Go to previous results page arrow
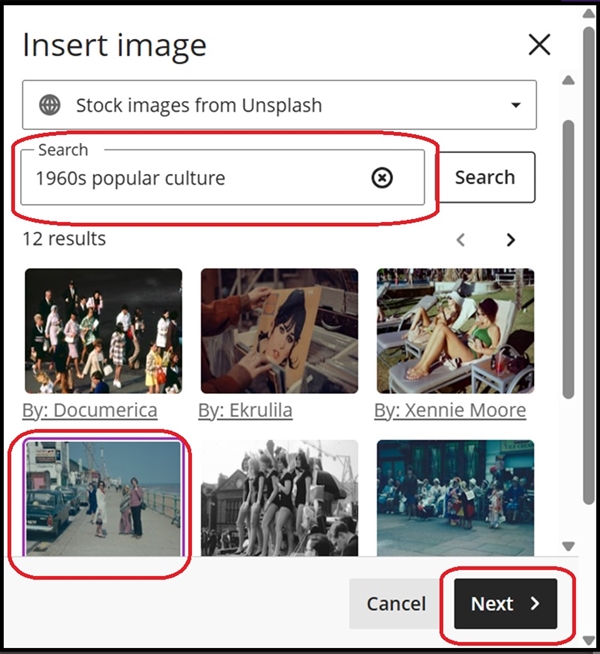Screen dimensions: 600x654 pos(461,240)
